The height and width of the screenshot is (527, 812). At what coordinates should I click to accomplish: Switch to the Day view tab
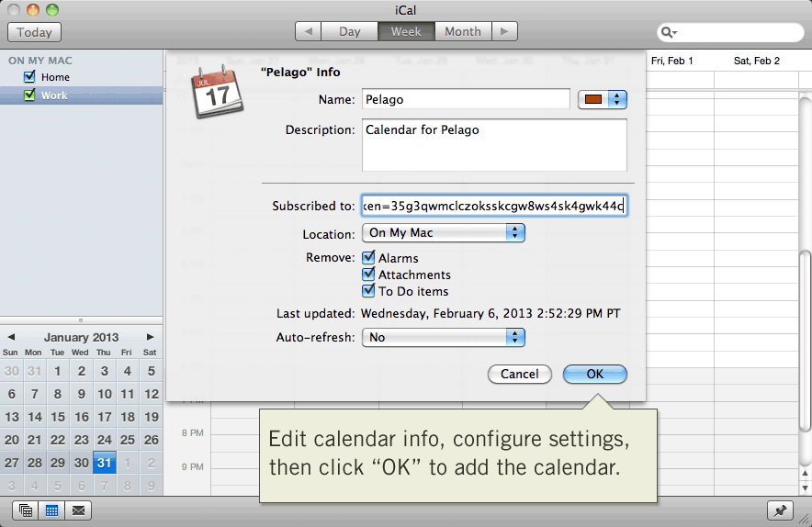click(x=350, y=31)
